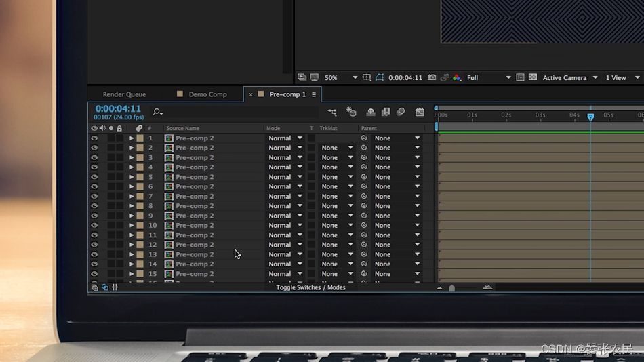Click the zoom out mountain icon in timeline
644x362 pixels.
coord(439,288)
